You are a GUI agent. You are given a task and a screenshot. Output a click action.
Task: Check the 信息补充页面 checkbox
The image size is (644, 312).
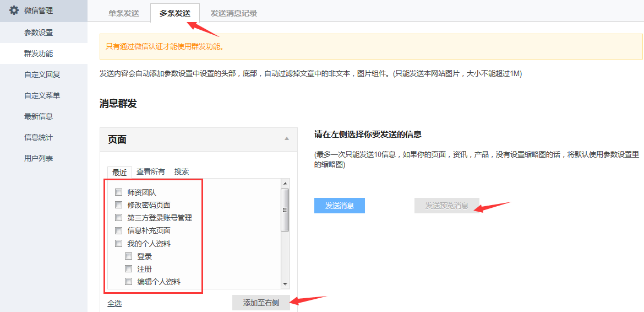119,230
